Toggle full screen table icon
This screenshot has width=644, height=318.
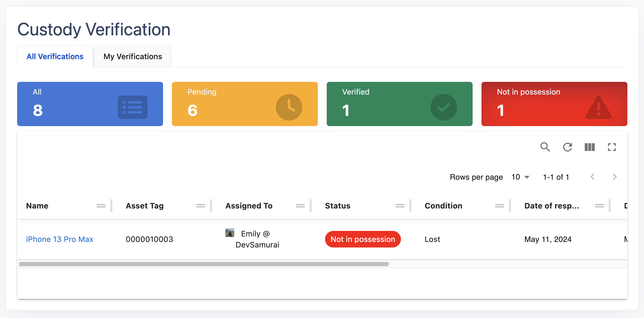coord(612,147)
